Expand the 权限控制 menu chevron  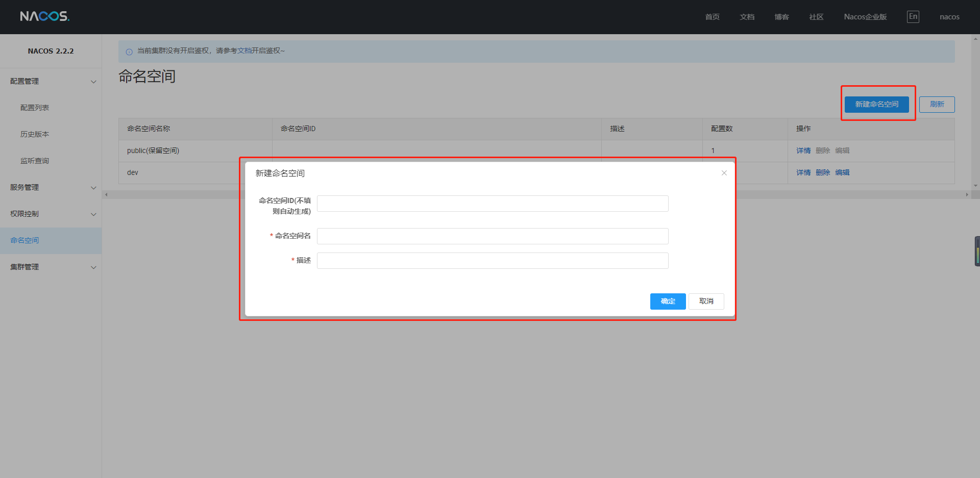(x=93, y=214)
